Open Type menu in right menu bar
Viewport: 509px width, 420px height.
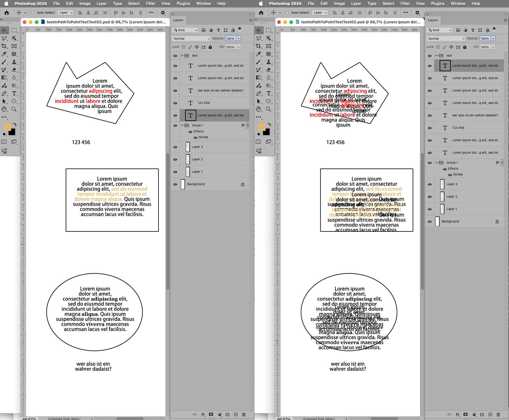[372, 4]
